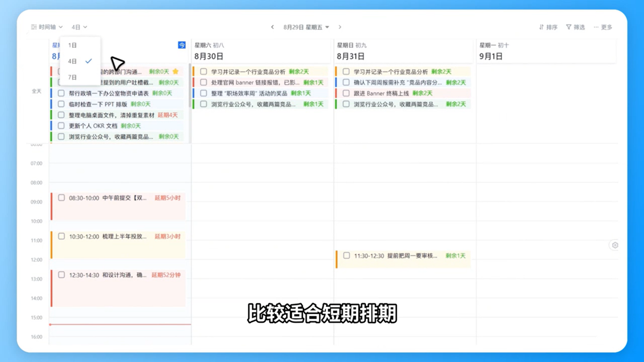Click the 全天 all-day label

(37, 91)
